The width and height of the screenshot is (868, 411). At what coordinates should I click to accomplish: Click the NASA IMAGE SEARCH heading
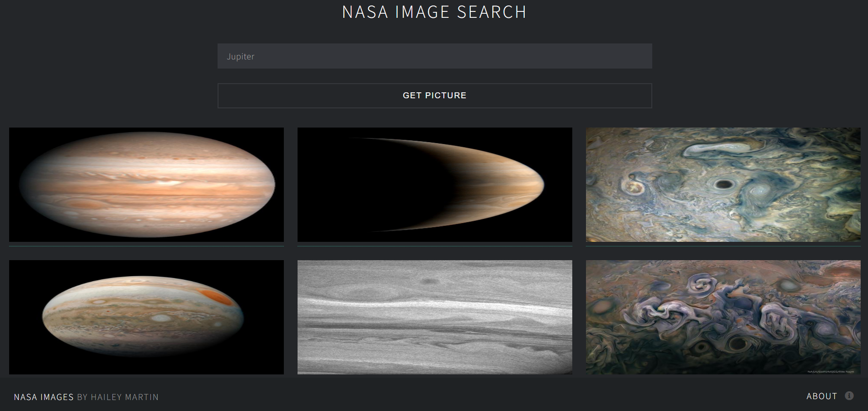click(x=434, y=12)
